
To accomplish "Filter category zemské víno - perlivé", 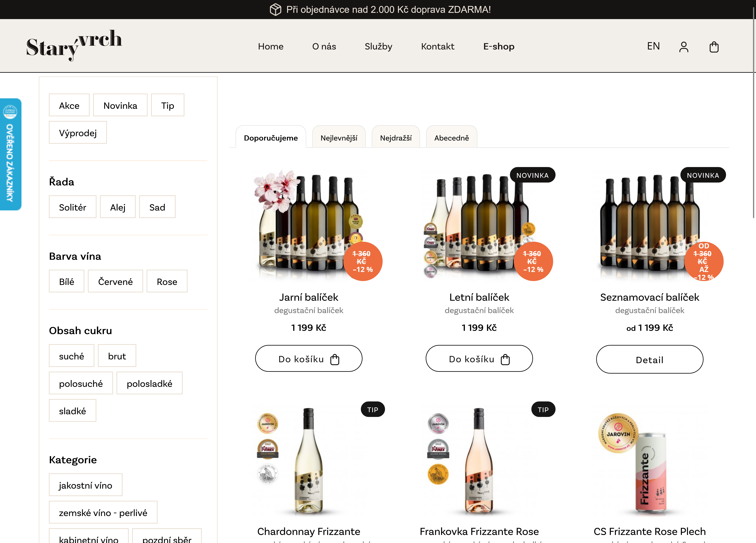I will coord(103,512).
